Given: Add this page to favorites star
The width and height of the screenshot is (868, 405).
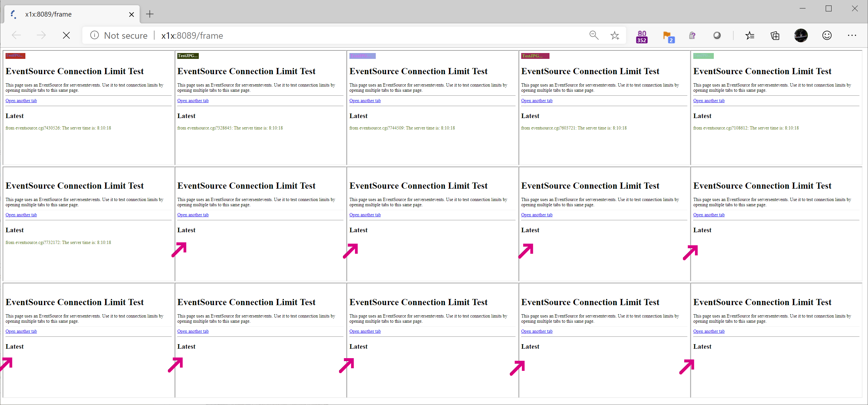Looking at the screenshot, I should point(615,35).
